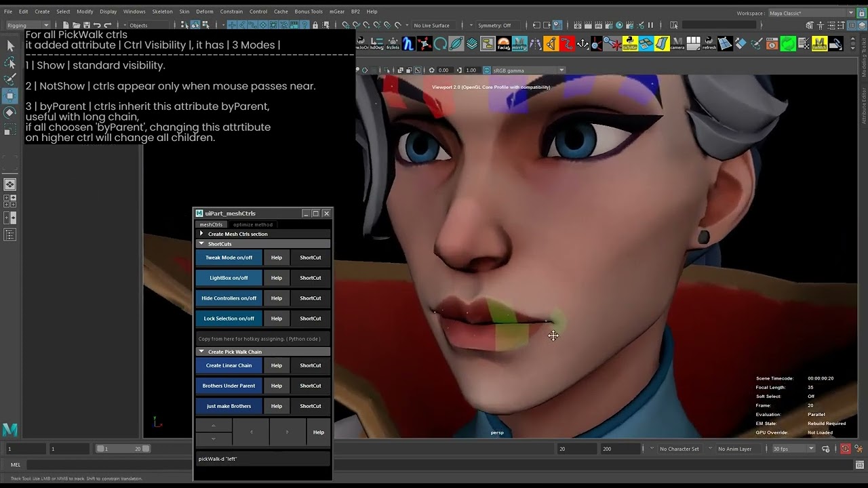Viewport: 868px width, 488px height.
Task: Launch the mirrFig shelf tool
Action: pos(520,44)
